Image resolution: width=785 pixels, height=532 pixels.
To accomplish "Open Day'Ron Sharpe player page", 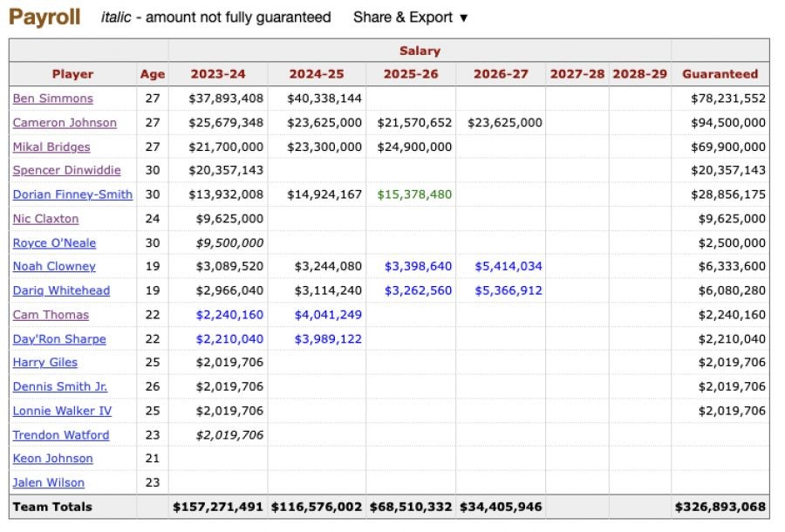I will click(x=59, y=338).
